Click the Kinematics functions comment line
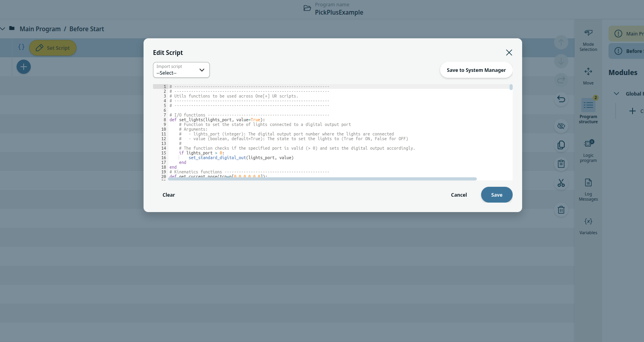644x342 pixels. pos(249,172)
